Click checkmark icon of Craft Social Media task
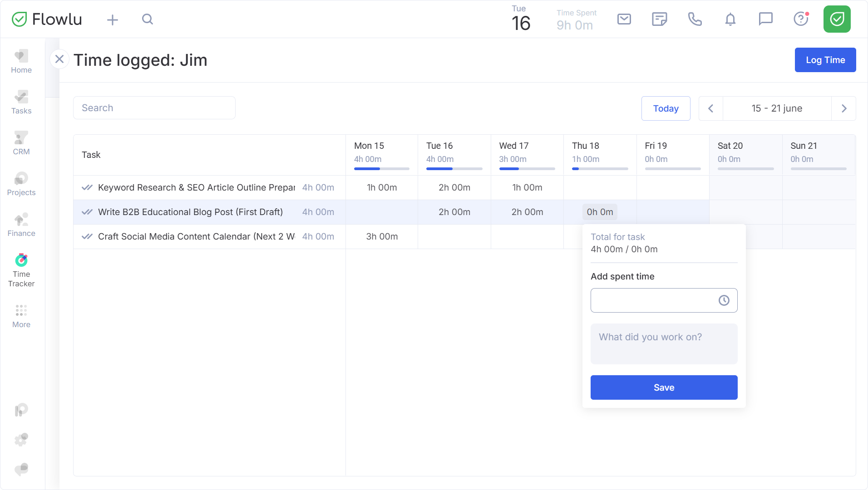 point(87,236)
